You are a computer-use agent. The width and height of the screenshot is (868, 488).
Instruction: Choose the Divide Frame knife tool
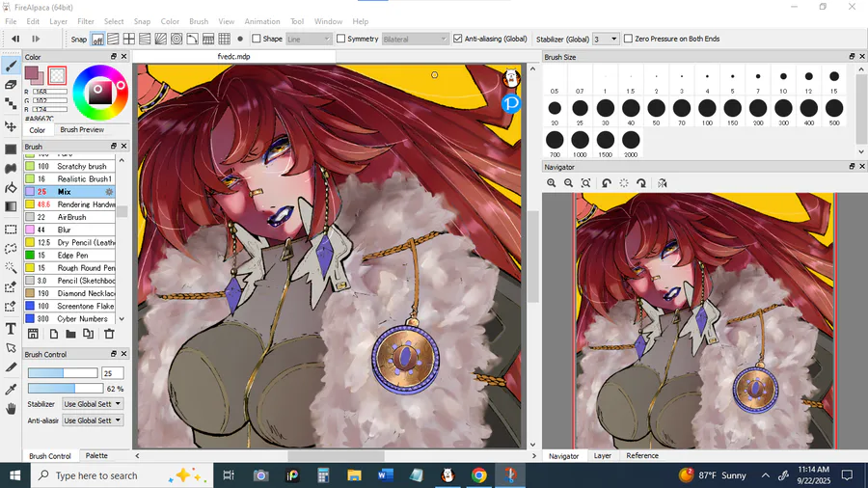click(x=11, y=367)
